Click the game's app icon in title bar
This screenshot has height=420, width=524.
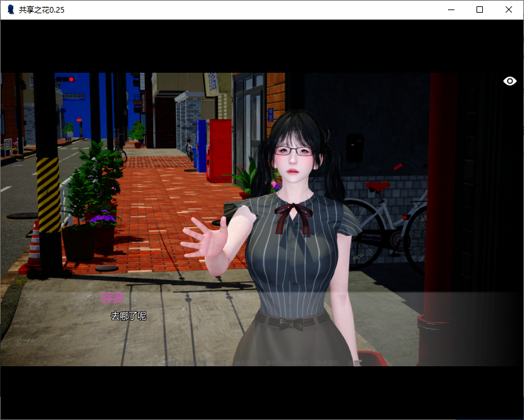point(11,9)
